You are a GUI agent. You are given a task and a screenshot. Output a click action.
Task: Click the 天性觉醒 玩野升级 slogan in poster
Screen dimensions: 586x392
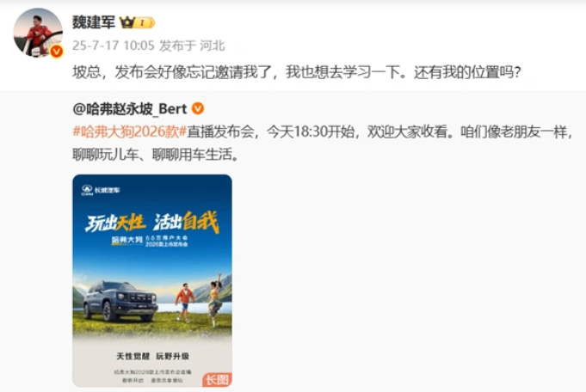point(152,356)
